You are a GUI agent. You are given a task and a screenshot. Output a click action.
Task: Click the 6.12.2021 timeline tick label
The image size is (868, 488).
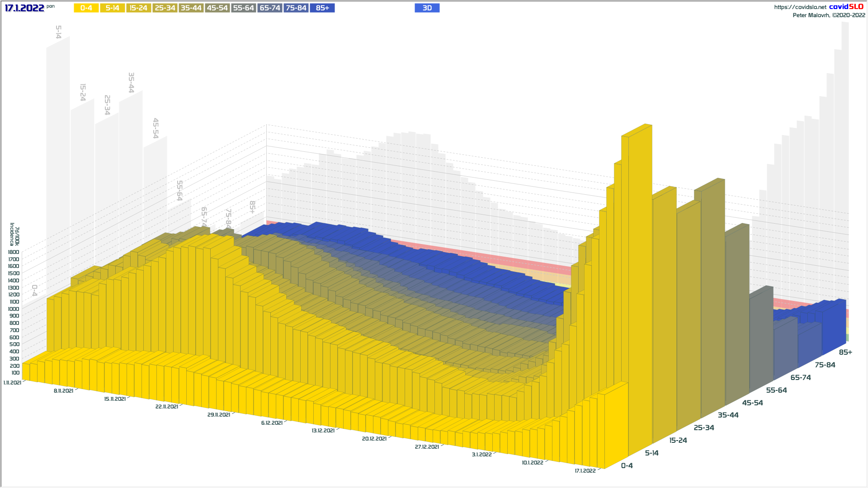[272, 423]
